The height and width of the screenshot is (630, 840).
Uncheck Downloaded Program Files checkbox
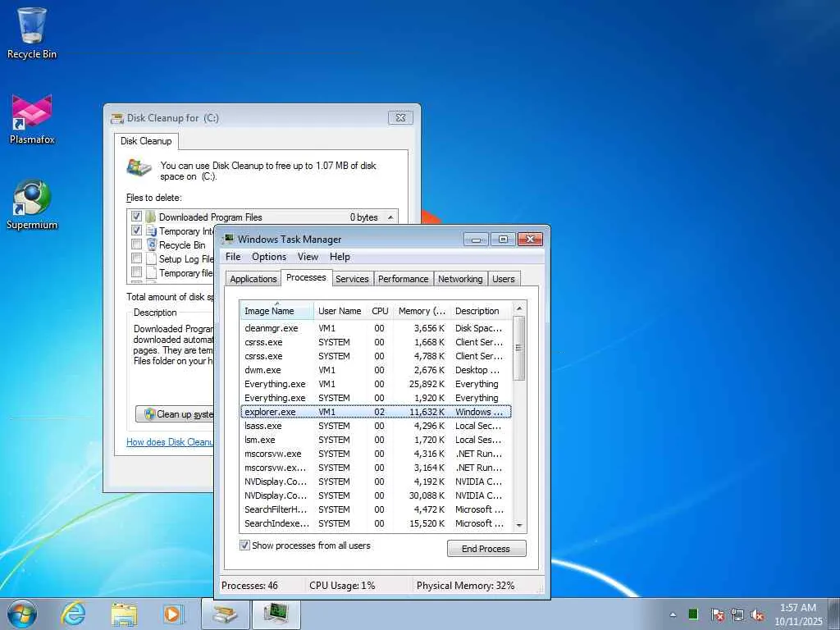(137, 217)
